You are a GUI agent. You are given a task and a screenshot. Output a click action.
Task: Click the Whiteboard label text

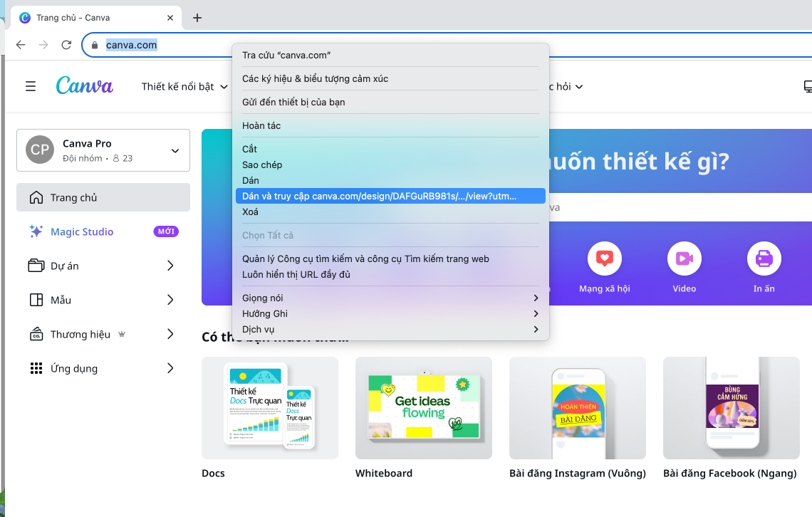click(384, 473)
